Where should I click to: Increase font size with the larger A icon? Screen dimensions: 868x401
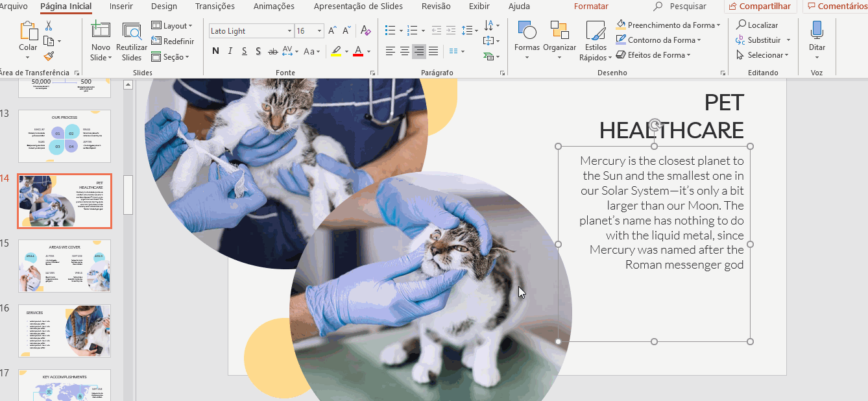[332, 31]
